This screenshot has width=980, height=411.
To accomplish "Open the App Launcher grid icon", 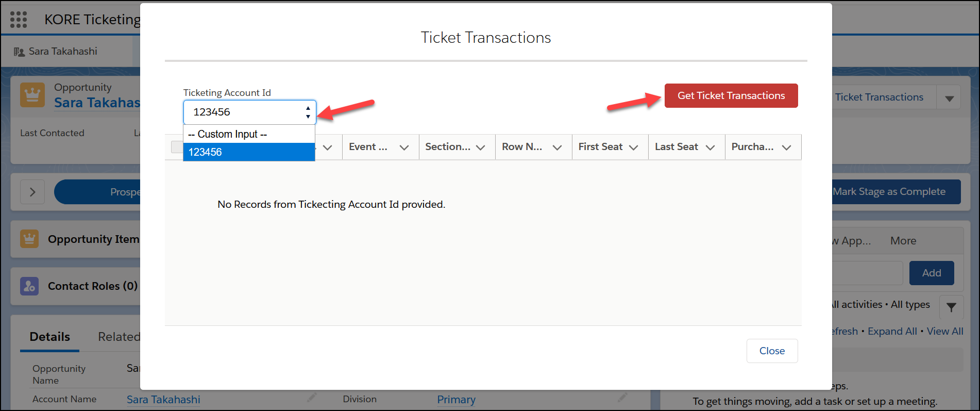I will click(x=19, y=20).
